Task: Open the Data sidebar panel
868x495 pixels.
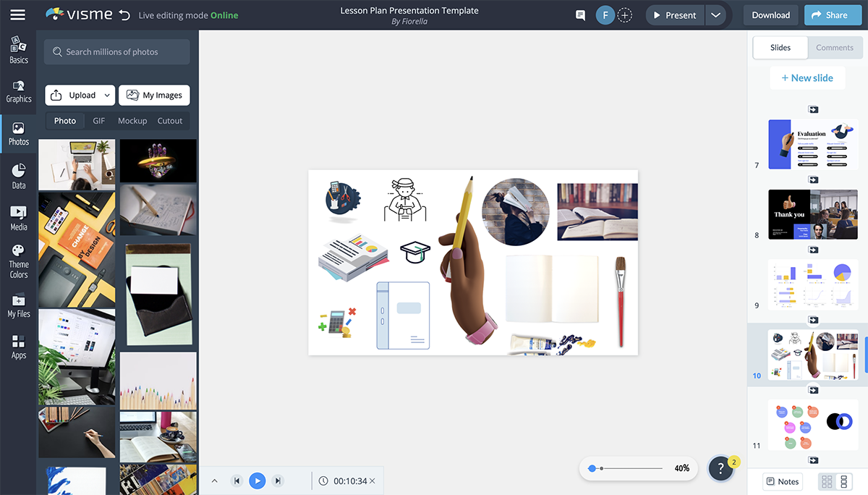Action: 19,176
